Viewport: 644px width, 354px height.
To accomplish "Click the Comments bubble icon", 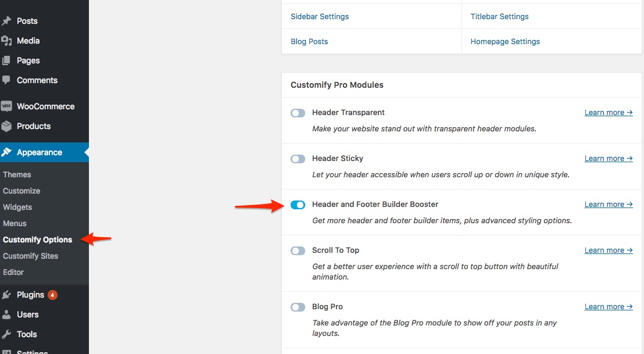I will [x=6, y=80].
